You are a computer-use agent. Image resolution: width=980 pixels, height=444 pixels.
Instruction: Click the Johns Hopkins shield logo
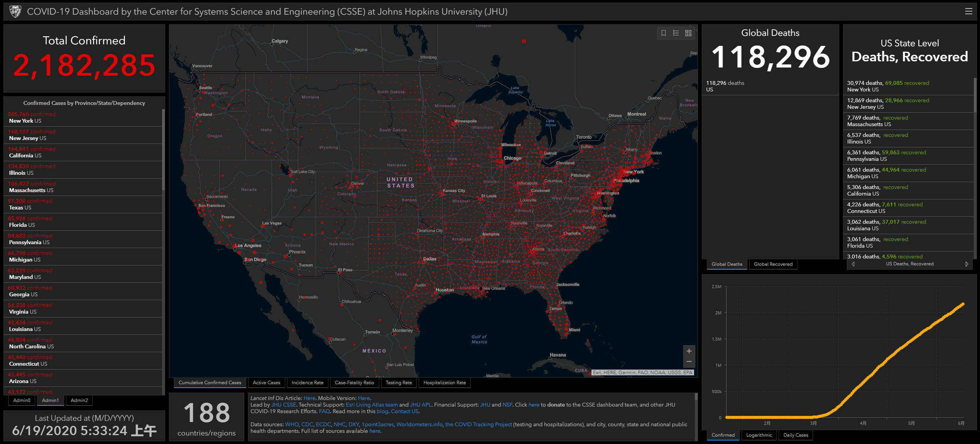click(15, 12)
